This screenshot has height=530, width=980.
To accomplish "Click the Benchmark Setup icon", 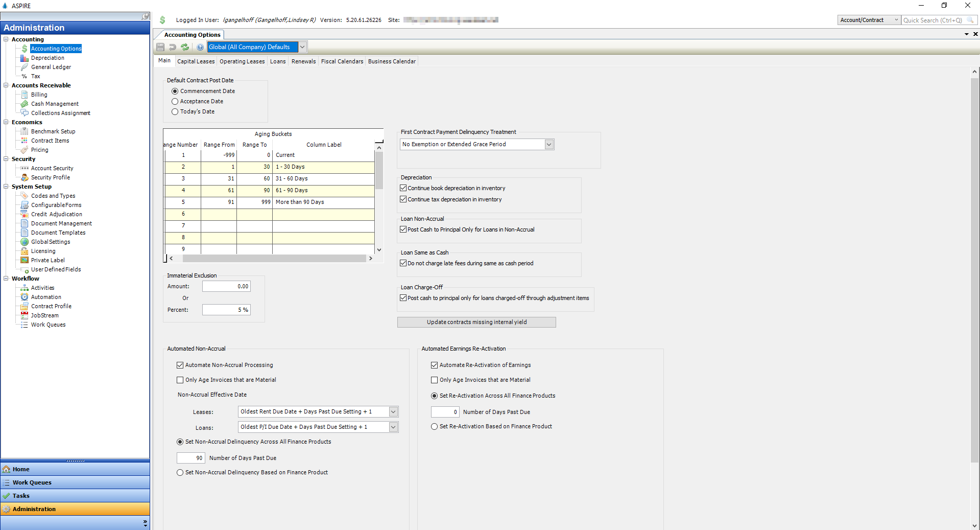I will point(25,131).
